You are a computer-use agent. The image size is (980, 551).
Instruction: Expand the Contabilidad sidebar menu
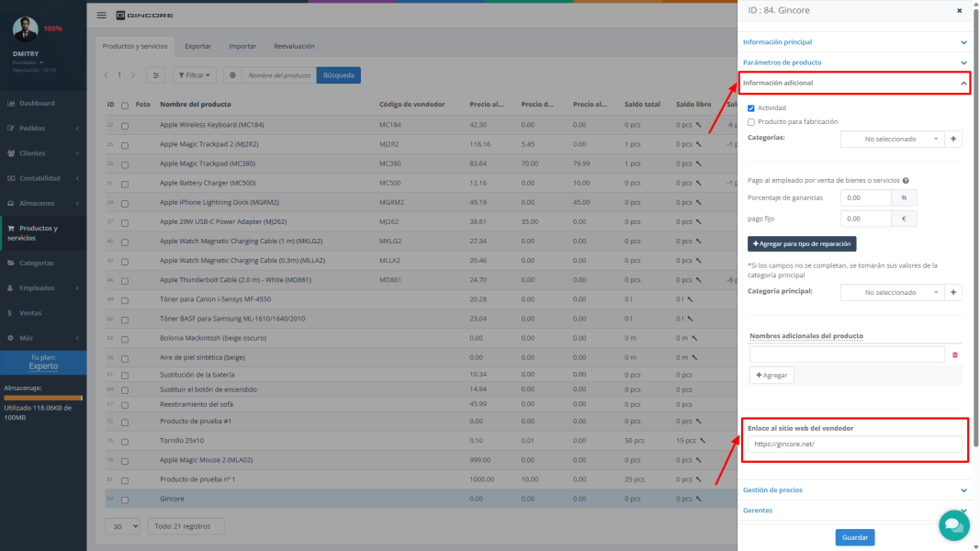point(43,178)
